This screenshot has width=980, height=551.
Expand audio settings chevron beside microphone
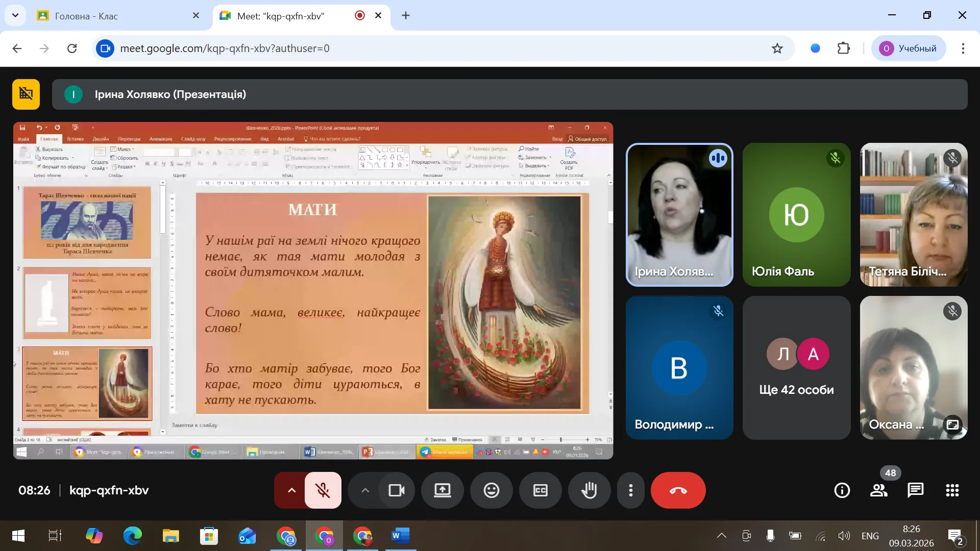tap(291, 490)
